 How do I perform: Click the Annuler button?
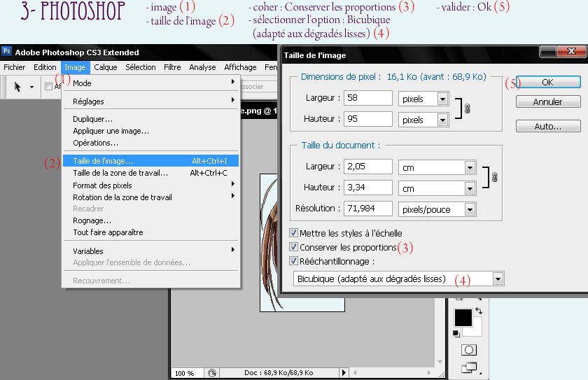tap(547, 102)
